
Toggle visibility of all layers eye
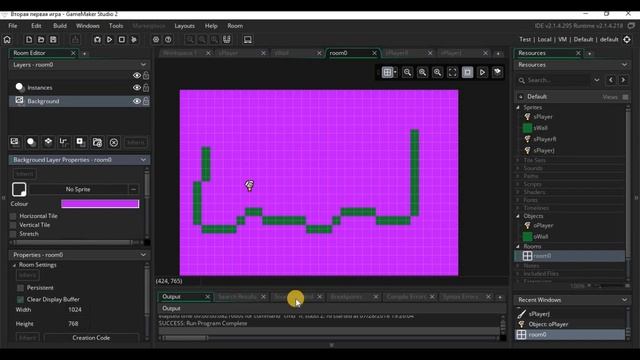[x=137, y=76]
